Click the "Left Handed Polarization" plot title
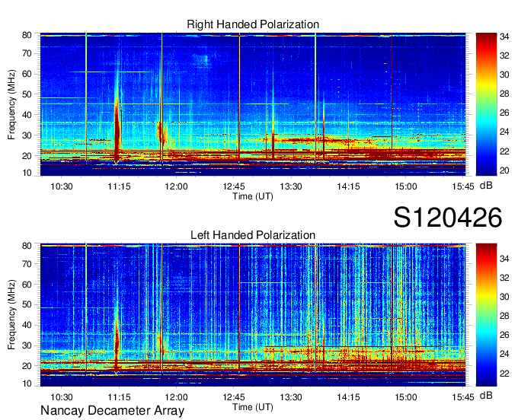 (x=253, y=235)
